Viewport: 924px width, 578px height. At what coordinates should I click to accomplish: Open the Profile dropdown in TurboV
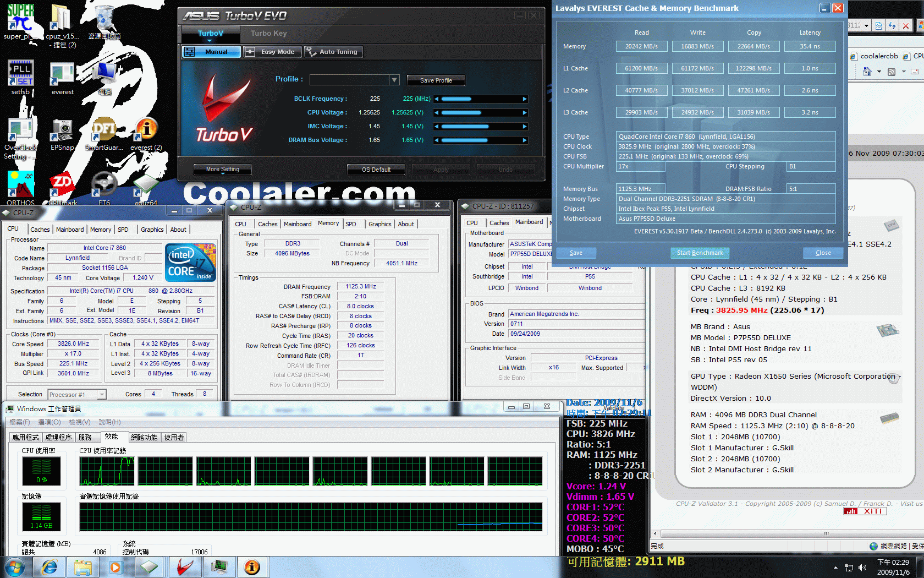click(394, 80)
